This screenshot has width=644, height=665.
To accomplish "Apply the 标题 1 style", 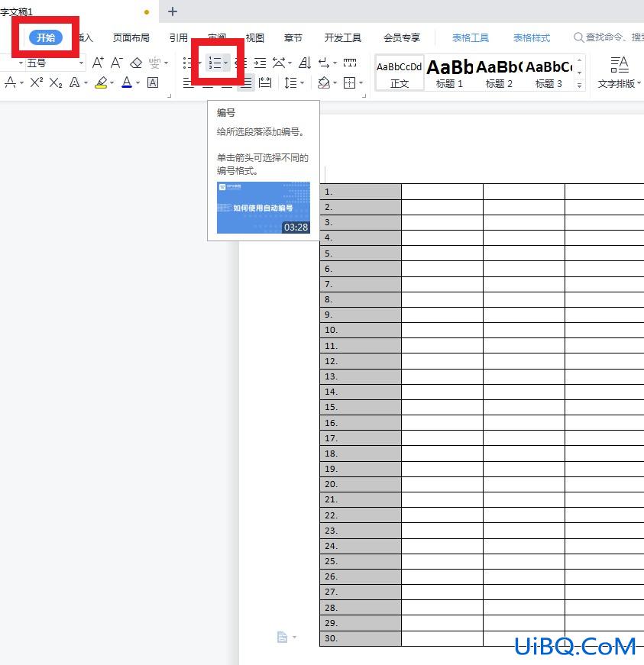I will (x=449, y=73).
